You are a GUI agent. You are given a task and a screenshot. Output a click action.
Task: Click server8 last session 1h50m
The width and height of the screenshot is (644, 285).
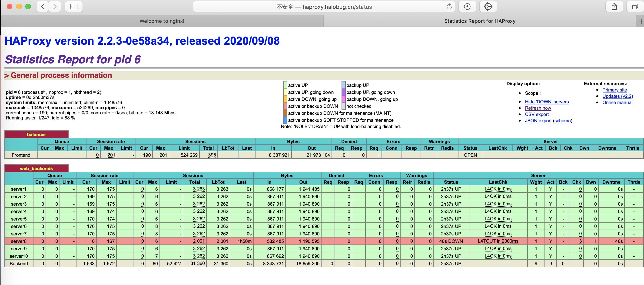pyautogui.click(x=244, y=241)
